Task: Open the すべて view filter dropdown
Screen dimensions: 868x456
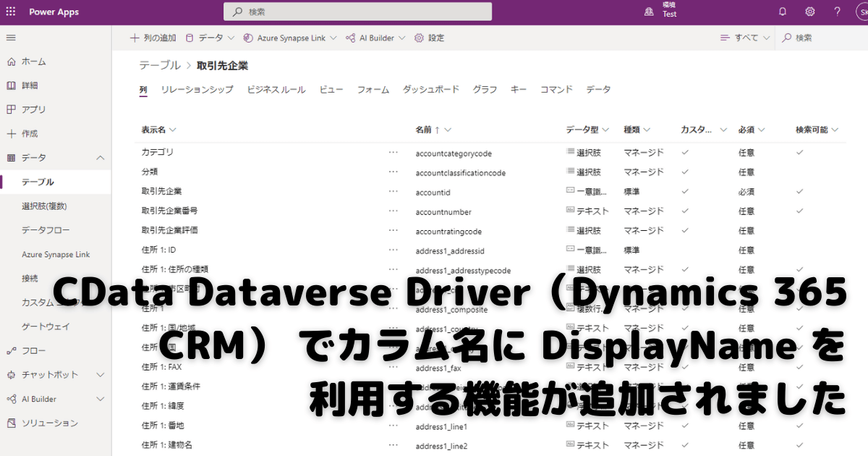Action: pyautogui.click(x=744, y=38)
